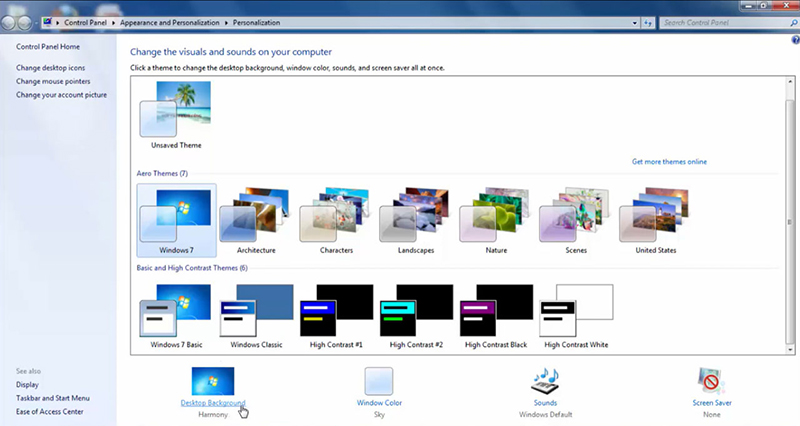800x426 pixels.
Task: Choose High Contrast #2 theme
Action: point(416,316)
